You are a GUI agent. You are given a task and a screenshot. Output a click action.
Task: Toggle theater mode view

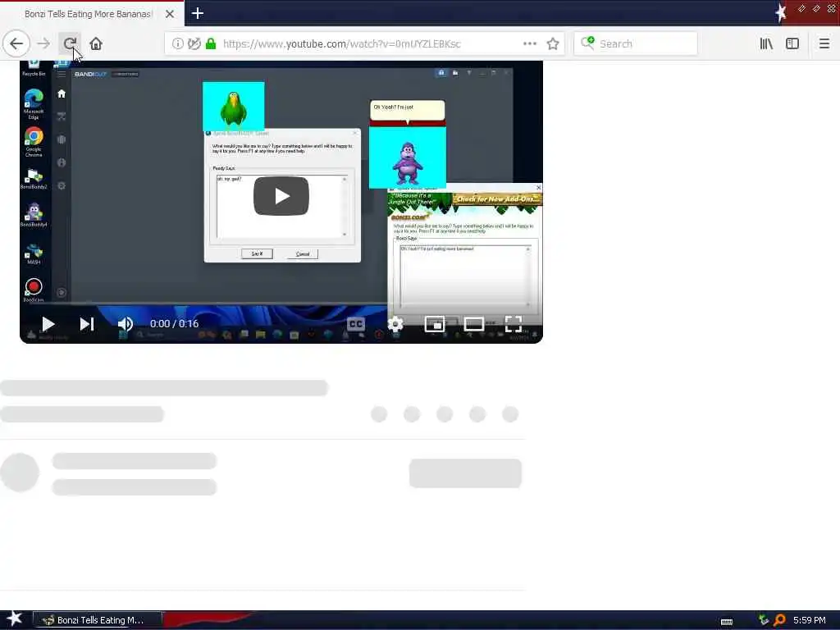click(473, 323)
